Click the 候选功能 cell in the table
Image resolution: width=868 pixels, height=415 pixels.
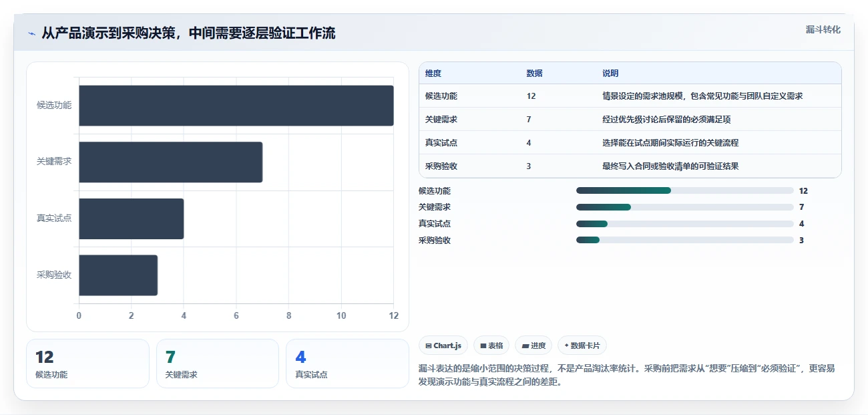click(x=441, y=96)
